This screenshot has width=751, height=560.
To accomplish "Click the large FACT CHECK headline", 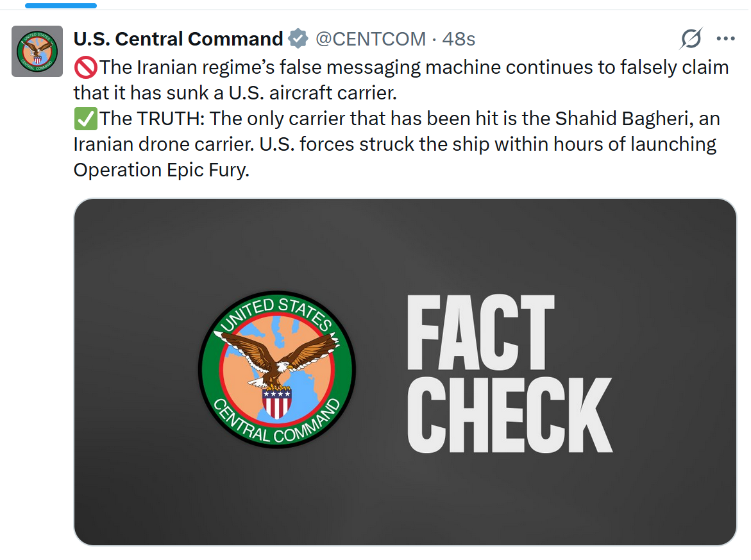I will 509,374.
